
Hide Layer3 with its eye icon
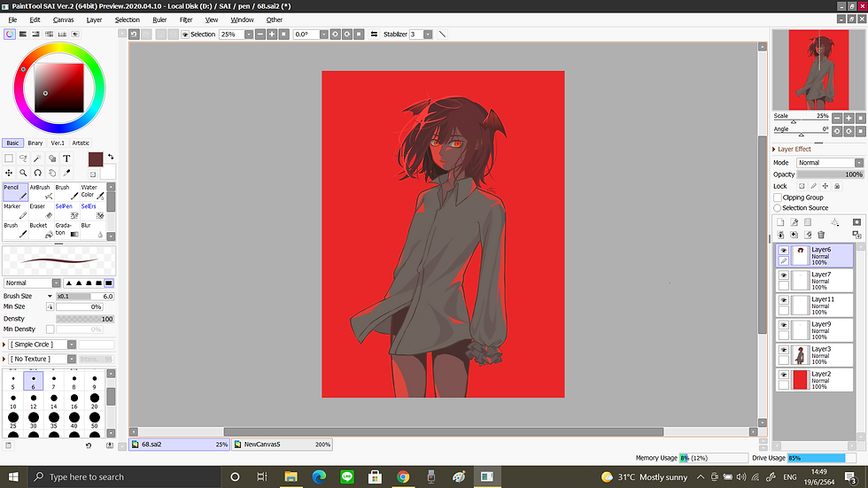783,350
